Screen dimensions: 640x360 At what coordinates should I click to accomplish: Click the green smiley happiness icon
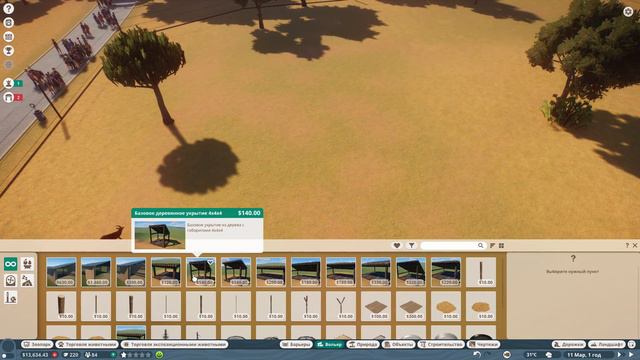click(x=160, y=355)
